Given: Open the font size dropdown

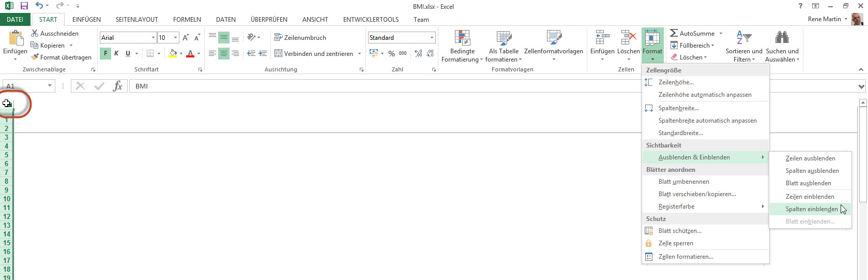Looking at the screenshot, I should [176, 38].
